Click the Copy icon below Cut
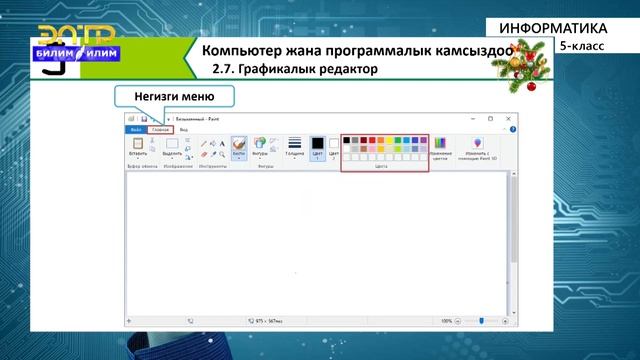 point(152,149)
